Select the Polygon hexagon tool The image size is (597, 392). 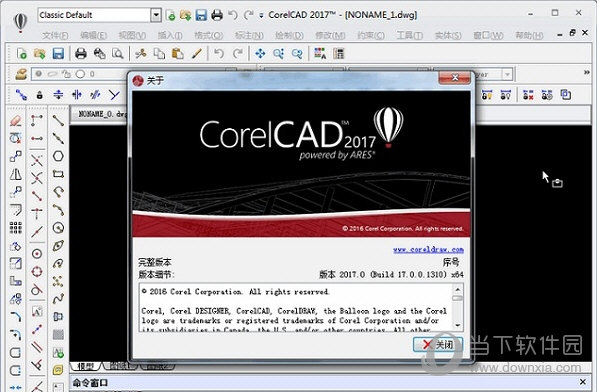(x=58, y=156)
